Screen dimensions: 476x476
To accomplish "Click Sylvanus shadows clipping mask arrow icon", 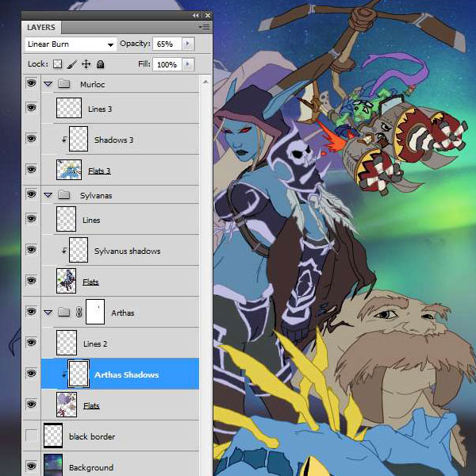I will pyautogui.click(x=64, y=251).
